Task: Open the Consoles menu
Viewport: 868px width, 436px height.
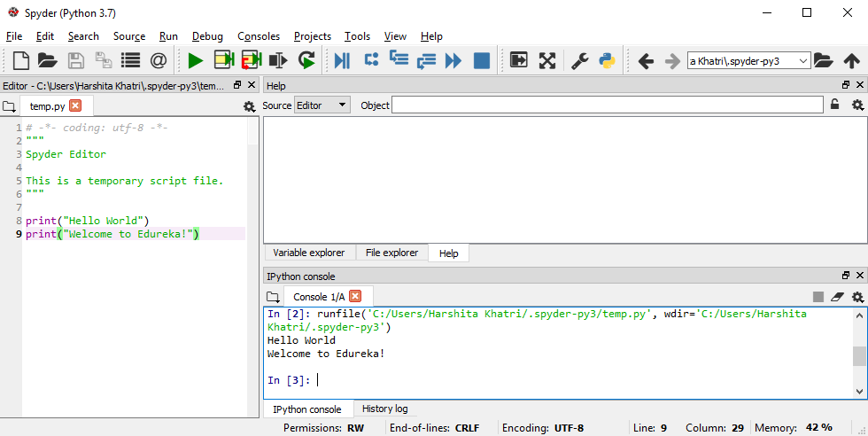Action: pos(259,36)
